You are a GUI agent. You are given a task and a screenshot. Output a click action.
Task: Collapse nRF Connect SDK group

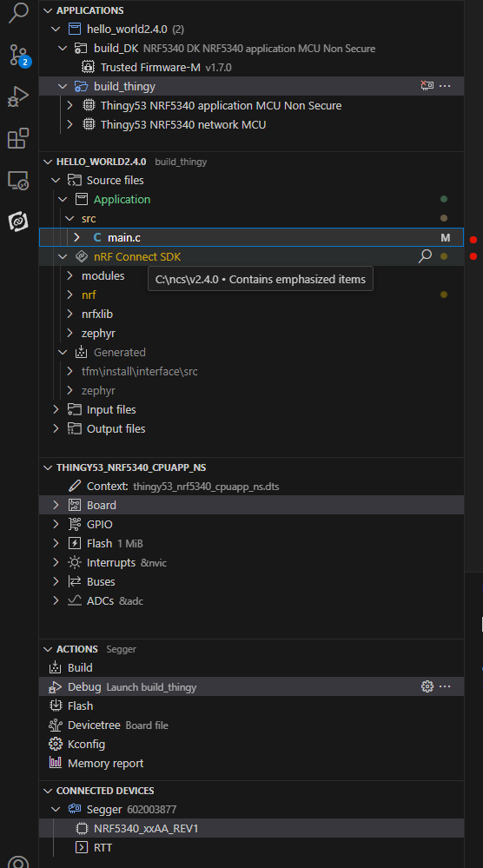click(63, 256)
